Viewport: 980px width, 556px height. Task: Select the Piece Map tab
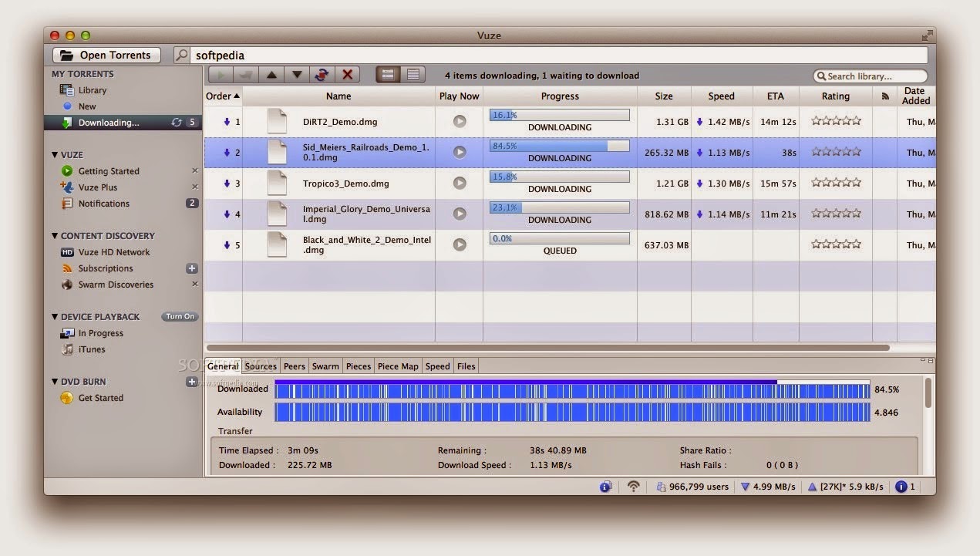398,366
